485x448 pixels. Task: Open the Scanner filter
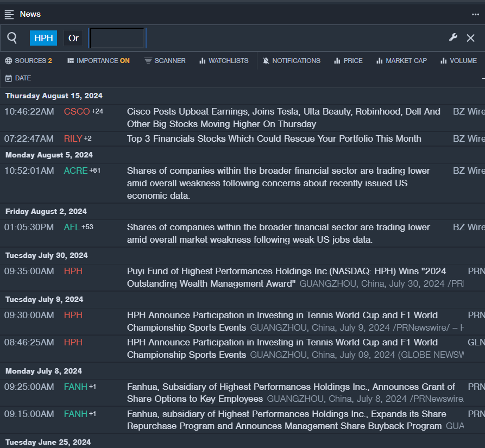pos(165,61)
